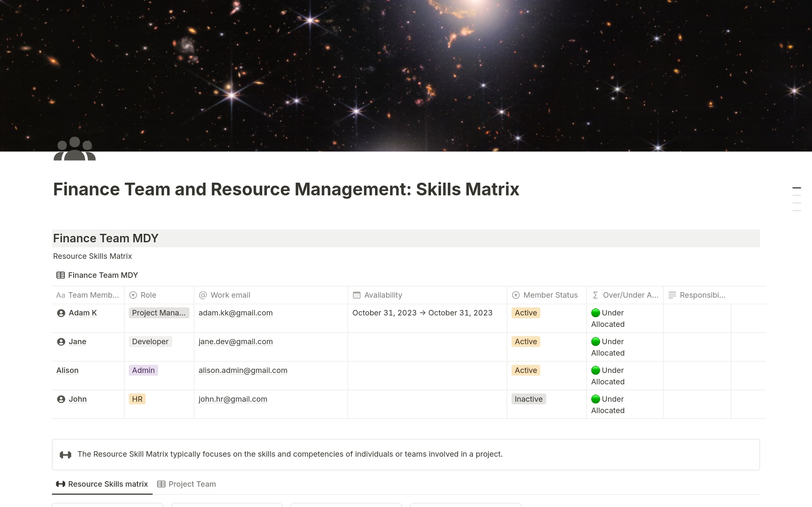Click the sigma icon in Over/Under Allocated header

point(595,295)
